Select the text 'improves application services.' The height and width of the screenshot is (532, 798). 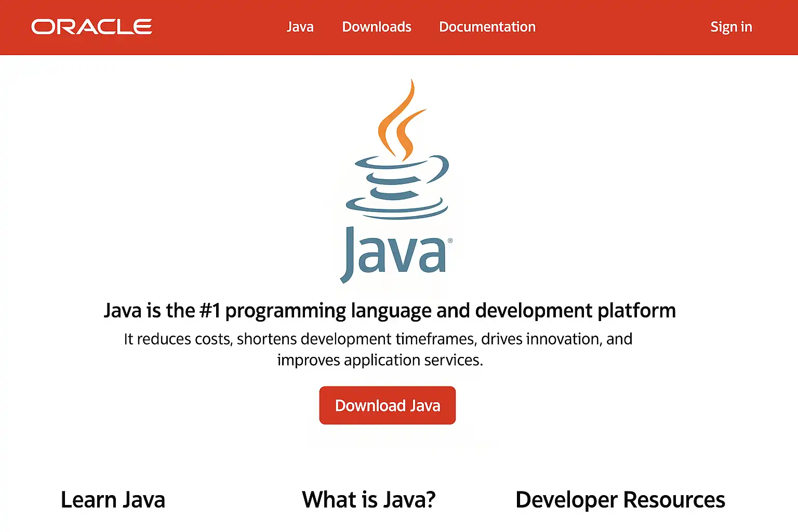380,360
